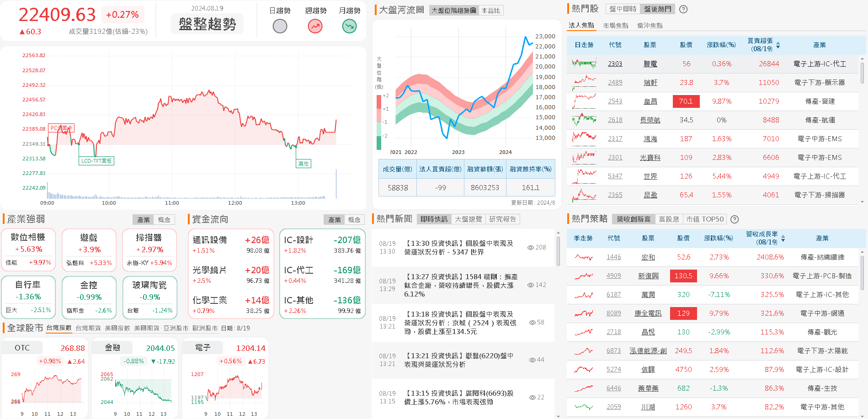Sort by 買賣超張 column arrows

(x=778, y=45)
